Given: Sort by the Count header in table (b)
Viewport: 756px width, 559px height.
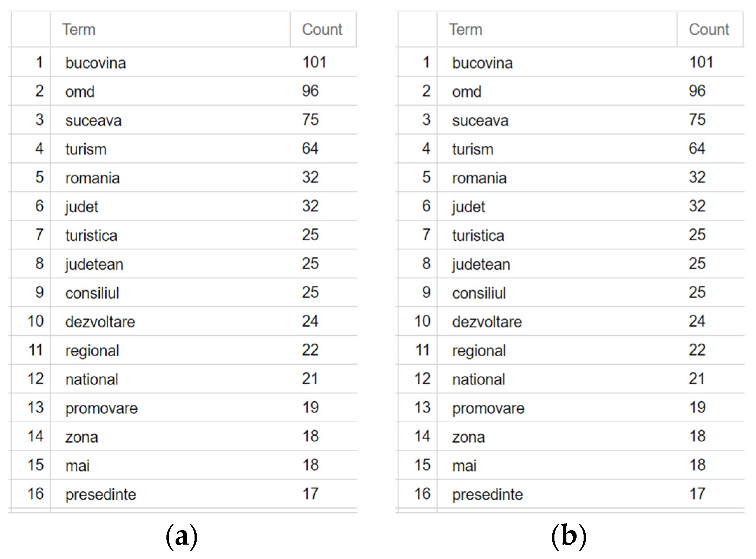Looking at the screenshot, I should pyautogui.click(x=709, y=30).
